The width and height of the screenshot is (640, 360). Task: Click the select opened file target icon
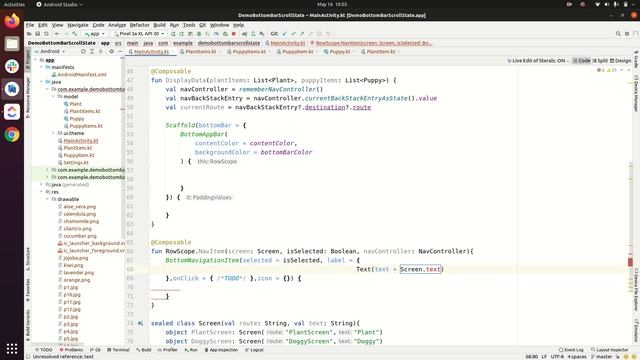click(83, 51)
